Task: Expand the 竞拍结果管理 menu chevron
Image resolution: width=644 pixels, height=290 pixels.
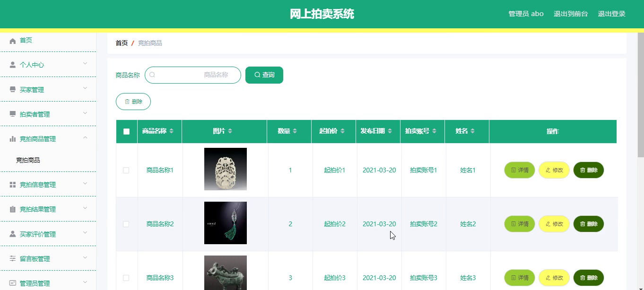Action: tap(85, 208)
